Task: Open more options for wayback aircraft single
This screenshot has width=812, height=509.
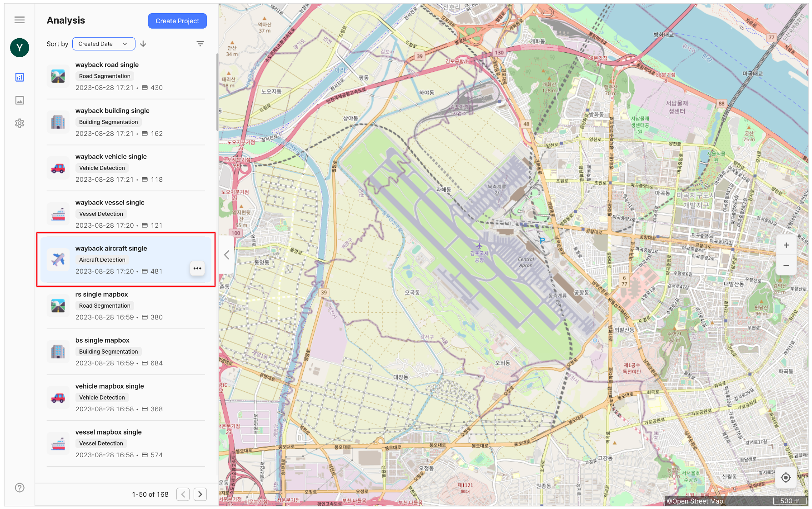Action: pos(197,269)
